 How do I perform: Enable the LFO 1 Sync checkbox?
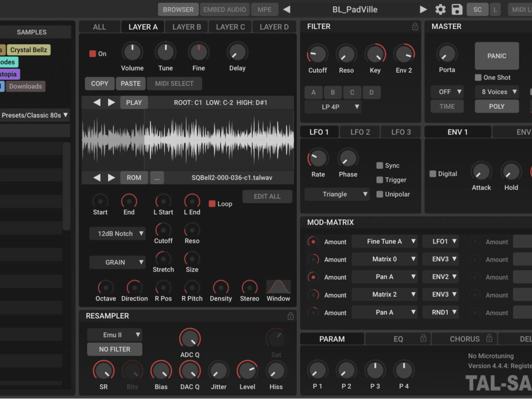380,165
